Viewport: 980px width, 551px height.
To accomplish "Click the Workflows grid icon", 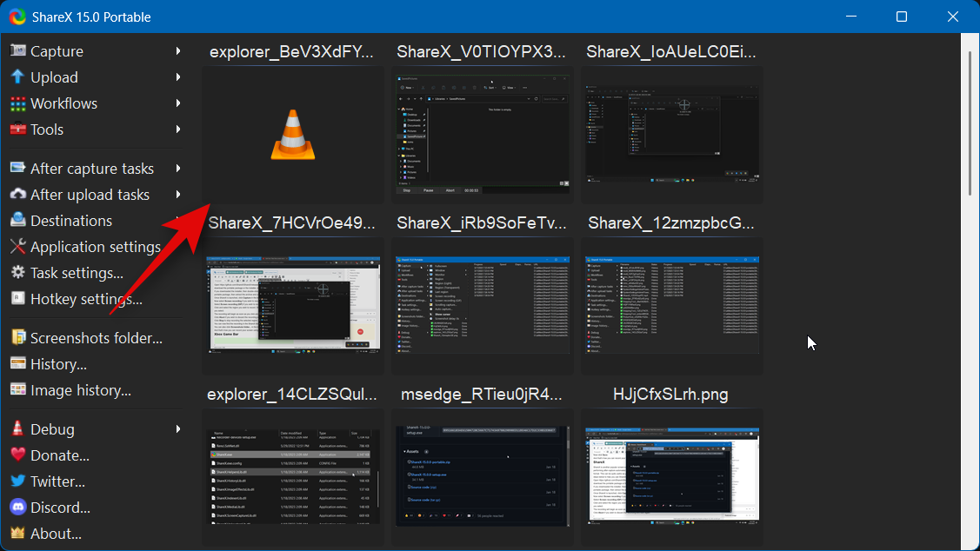I will [x=17, y=103].
